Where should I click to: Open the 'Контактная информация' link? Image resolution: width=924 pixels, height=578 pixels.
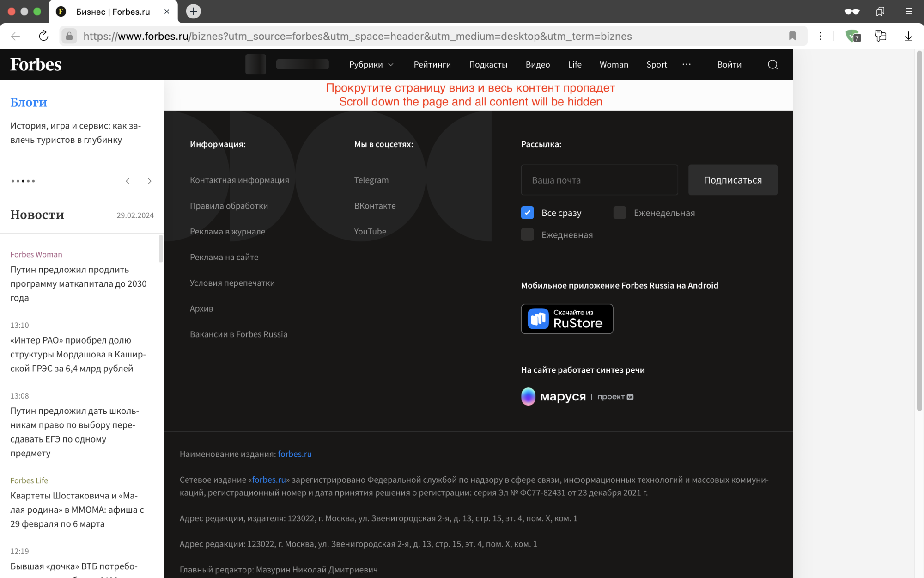click(239, 180)
